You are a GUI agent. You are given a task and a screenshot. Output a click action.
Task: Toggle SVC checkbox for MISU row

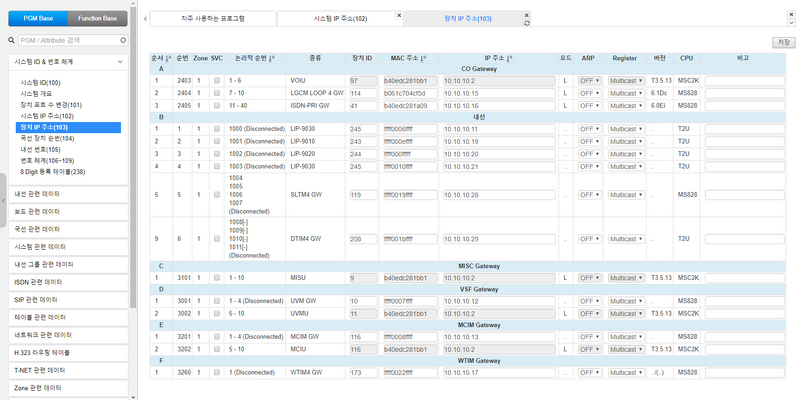pos(217,278)
